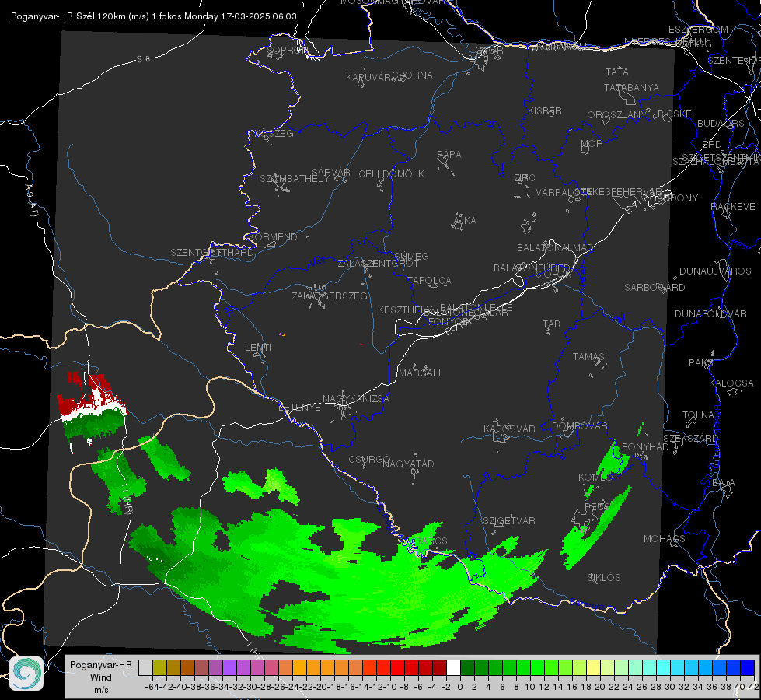Click the cyan swatch between 28 and 30
The width and height of the screenshot is (761, 700).
point(664,667)
